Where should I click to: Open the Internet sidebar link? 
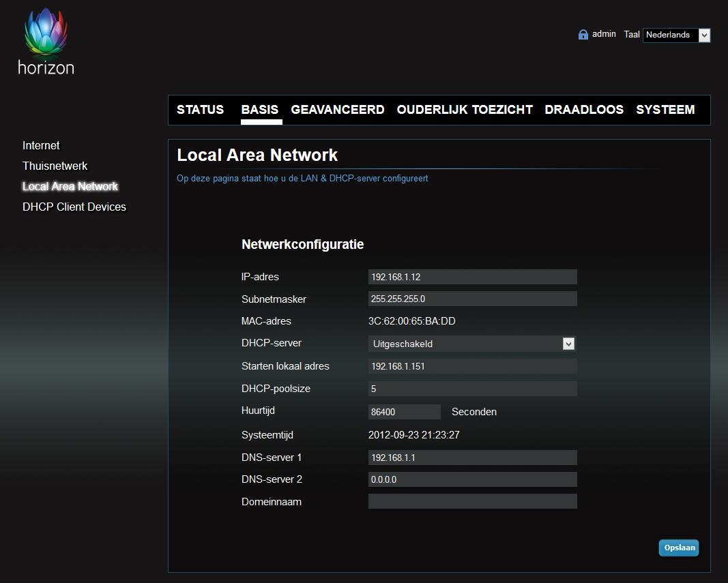[x=42, y=145]
